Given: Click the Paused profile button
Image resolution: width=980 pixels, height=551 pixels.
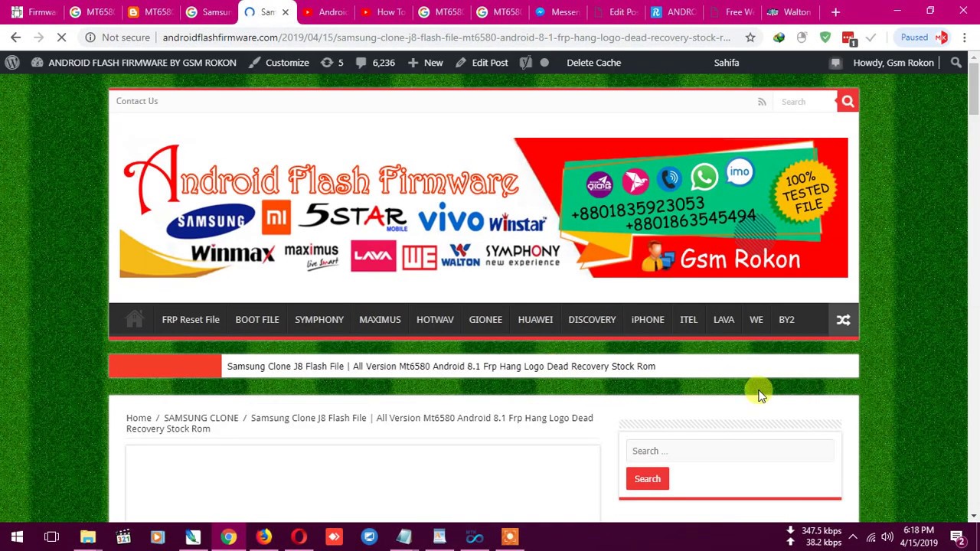Looking at the screenshot, I should coord(922,37).
